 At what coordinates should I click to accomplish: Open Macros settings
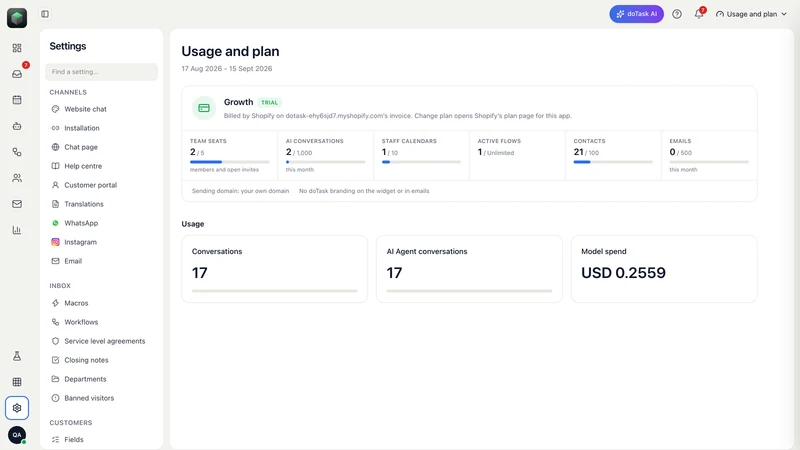pyautogui.click(x=102, y=303)
